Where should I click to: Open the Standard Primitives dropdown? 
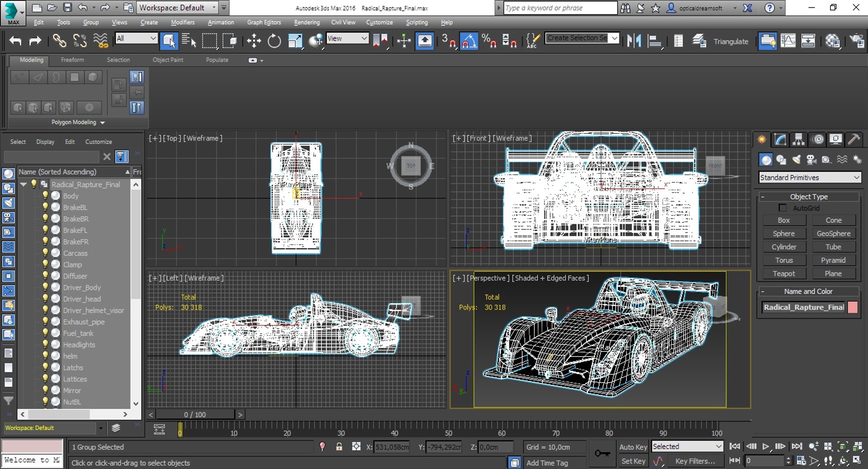point(810,178)
